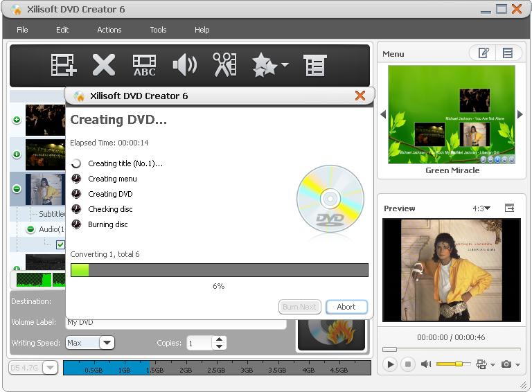The height and width of the screenshot is (392, 532).
Task: Open the Help menu
Action: pos(202,30)
